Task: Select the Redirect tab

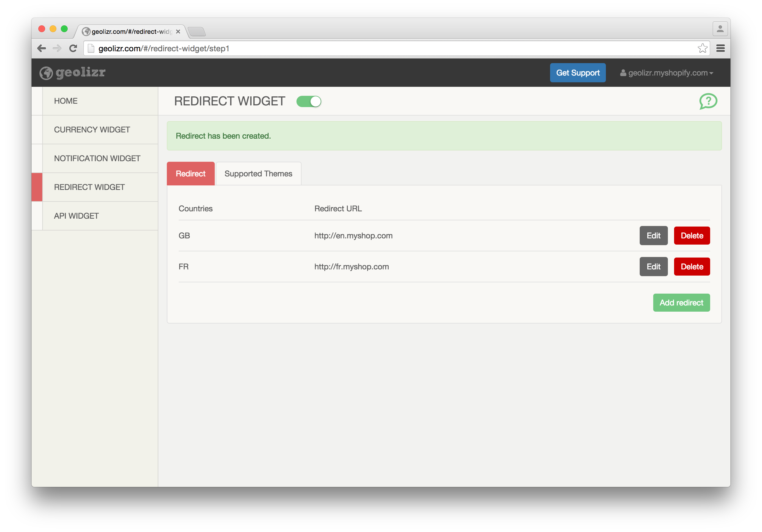Action: coord(191,174)
